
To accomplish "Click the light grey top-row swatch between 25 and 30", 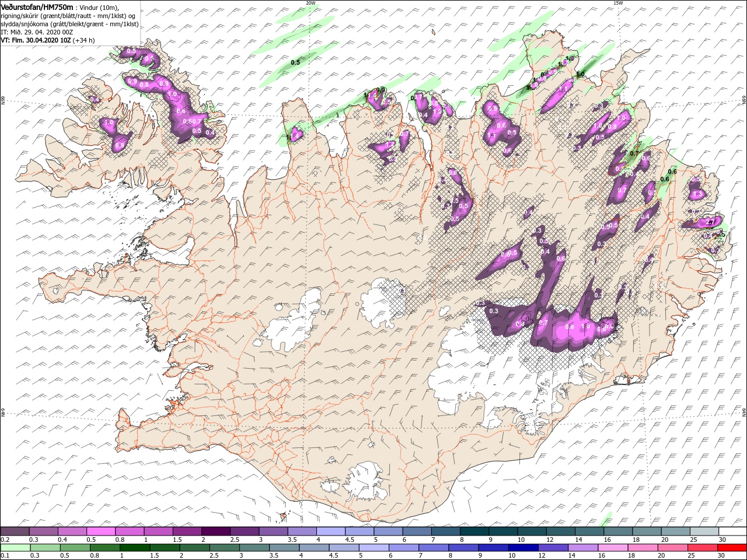I will tap(704, 531).
